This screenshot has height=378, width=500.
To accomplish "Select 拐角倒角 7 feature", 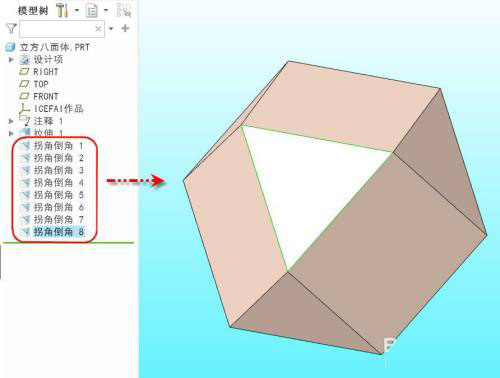I will click(58, 220).
